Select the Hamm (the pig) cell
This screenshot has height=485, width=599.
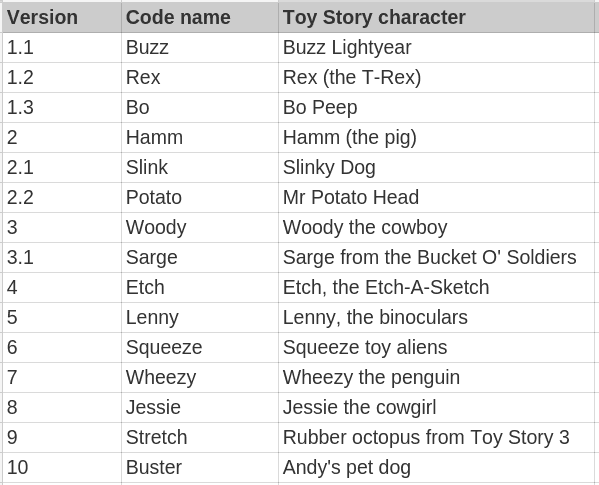tap(436, 137)
